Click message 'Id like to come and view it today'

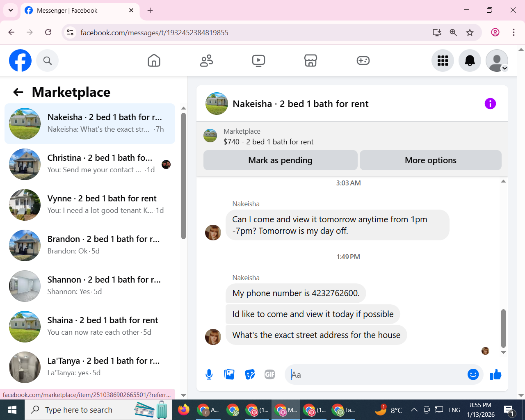(x=313, y=314)
